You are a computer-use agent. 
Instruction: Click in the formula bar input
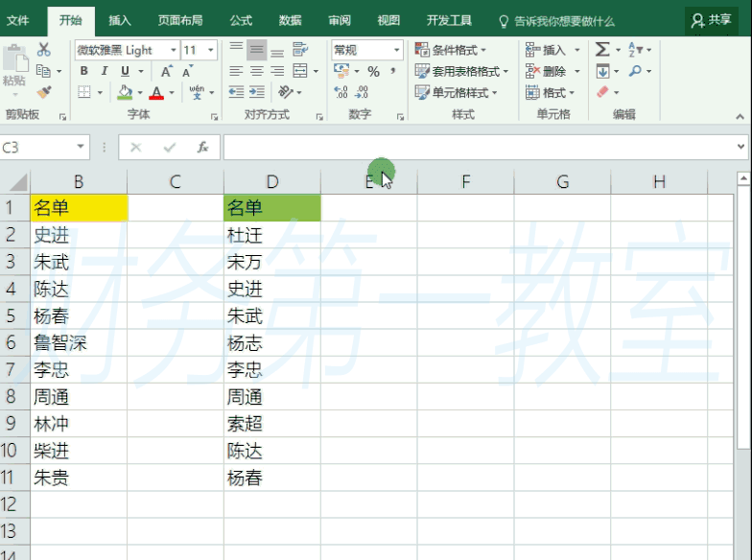[480, 147]
